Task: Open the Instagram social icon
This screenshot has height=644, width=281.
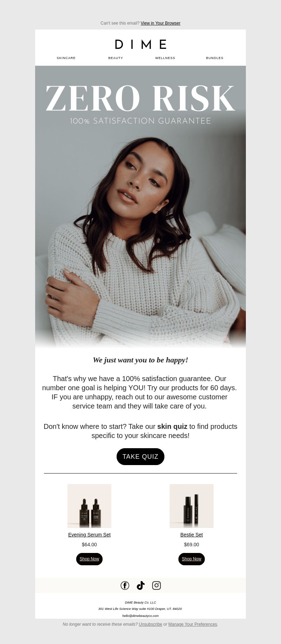Action: click(x=156, y=585)
